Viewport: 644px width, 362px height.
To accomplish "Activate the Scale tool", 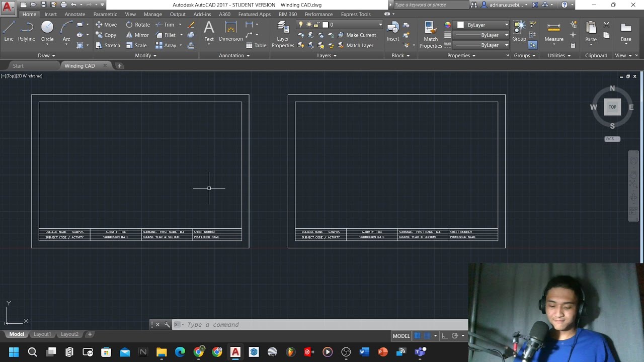I will (x=136, y=45).
